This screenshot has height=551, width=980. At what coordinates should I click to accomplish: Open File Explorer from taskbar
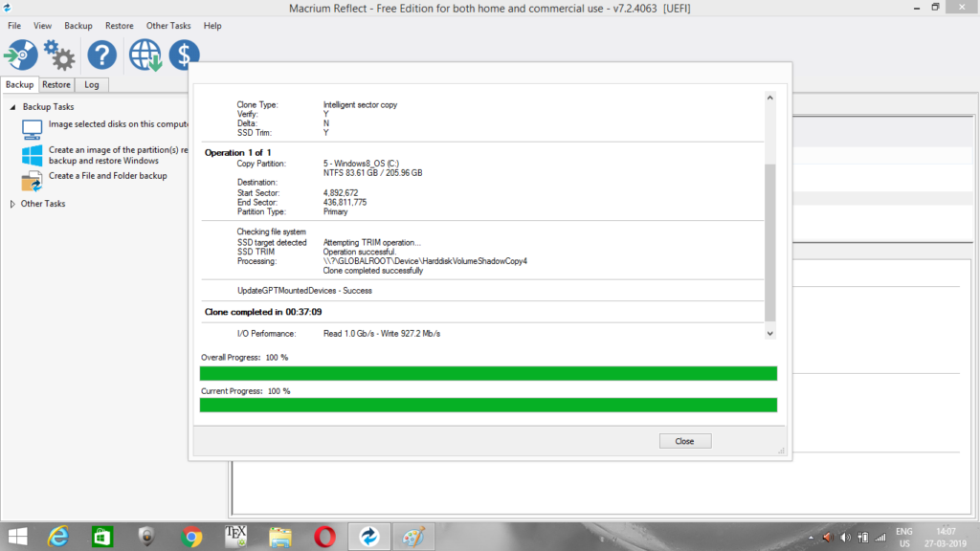[x=280, y=537]
